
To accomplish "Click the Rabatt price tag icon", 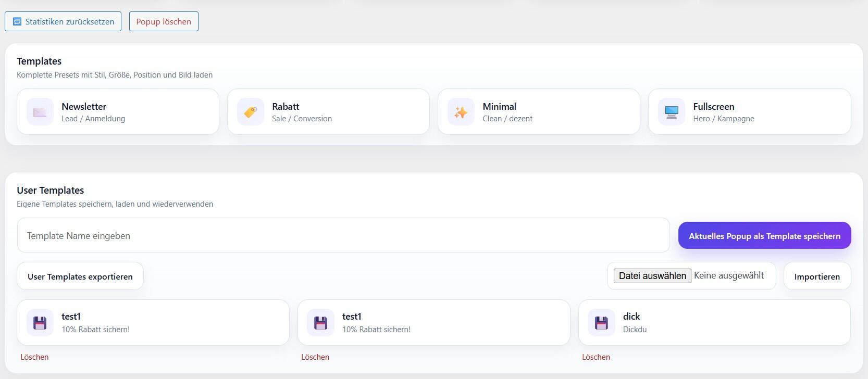I will [x=251, y=112].
